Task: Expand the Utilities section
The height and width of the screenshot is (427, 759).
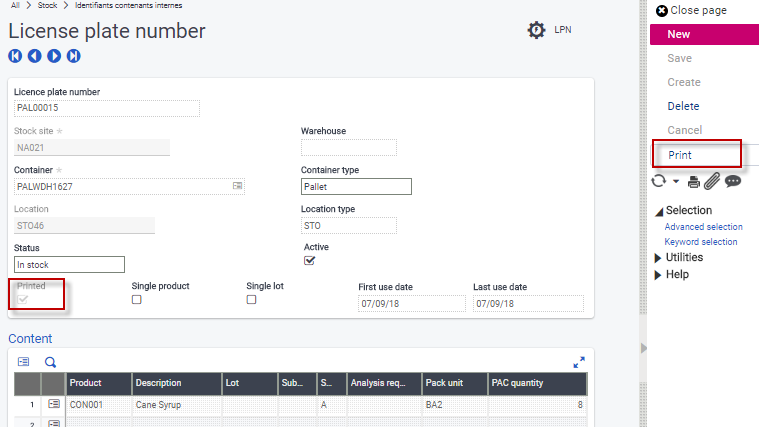Action: [659, 258]
